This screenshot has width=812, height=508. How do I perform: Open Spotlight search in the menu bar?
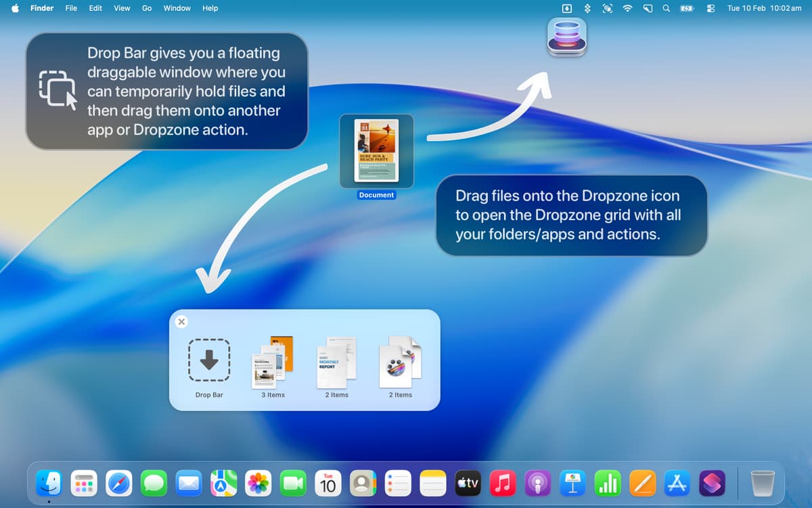[667, 8]
